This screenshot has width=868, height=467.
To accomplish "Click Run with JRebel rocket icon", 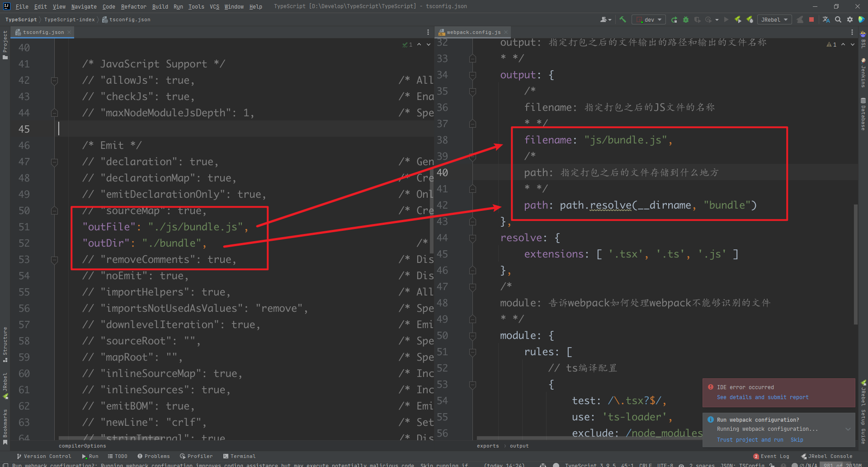I will [738, 19].
